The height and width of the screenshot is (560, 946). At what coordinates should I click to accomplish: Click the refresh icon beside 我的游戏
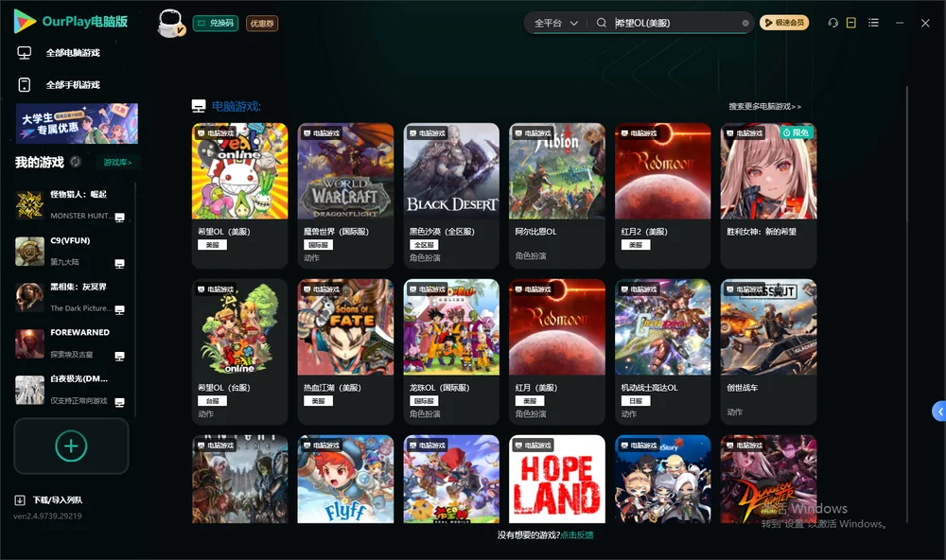click(x=76, y=162)
